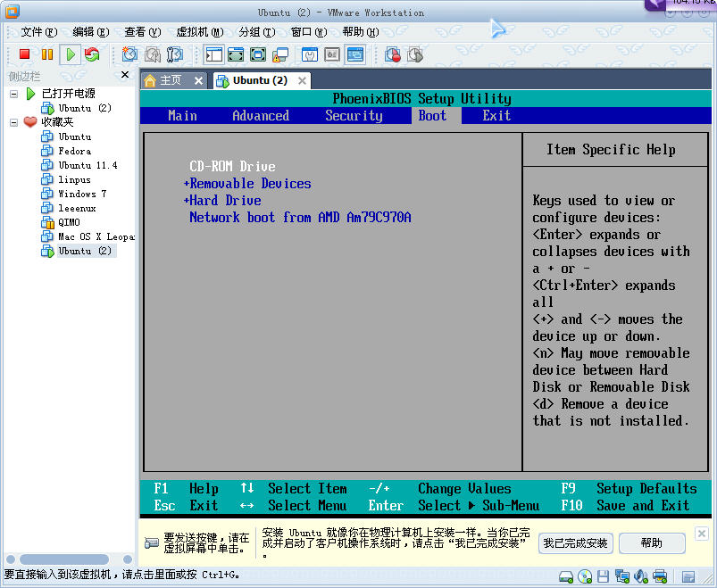Click the Security tab in PhoenixBIOS menu
The height and width of the screenshot is (588, 717).
point(354,116)
